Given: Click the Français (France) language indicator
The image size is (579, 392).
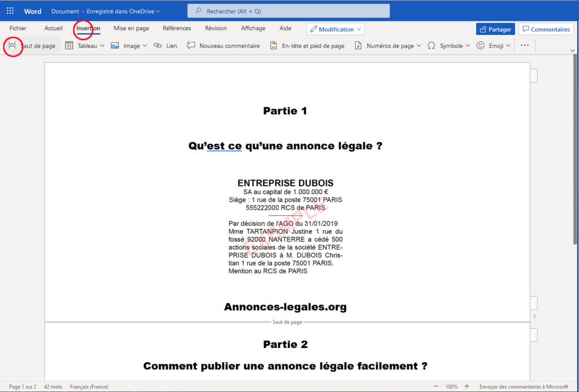Looking at the screenshot, I should pos(89,386).
